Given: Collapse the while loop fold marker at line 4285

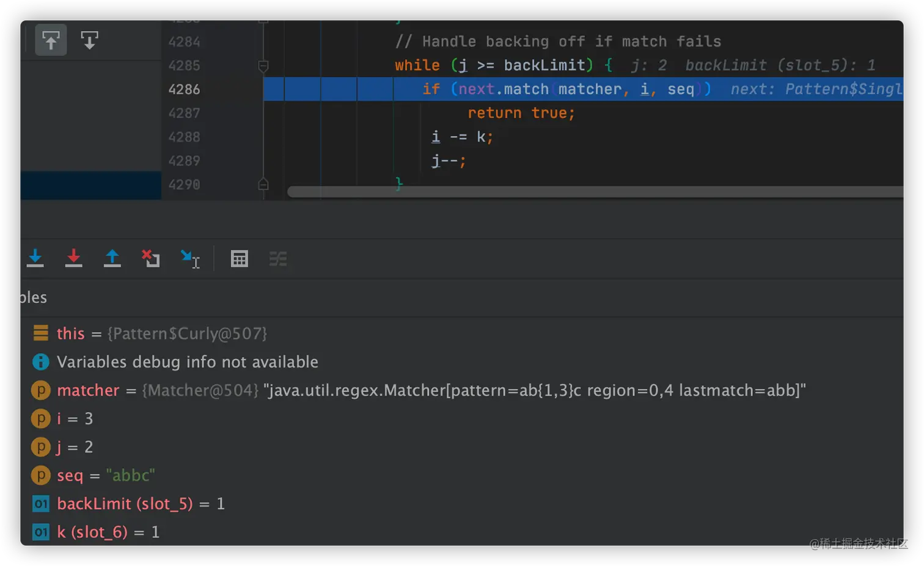Looking at the screenshot, I should pyautogui.click(x=263, y=66).
